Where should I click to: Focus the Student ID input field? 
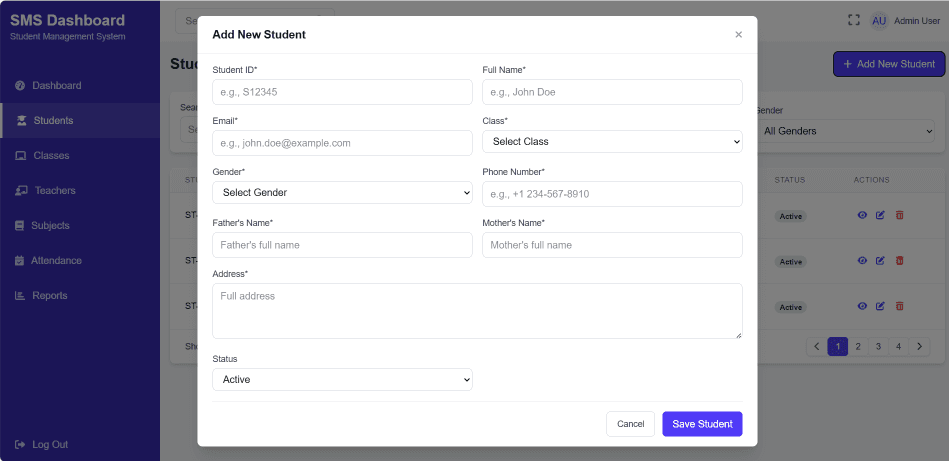(342, 92)
